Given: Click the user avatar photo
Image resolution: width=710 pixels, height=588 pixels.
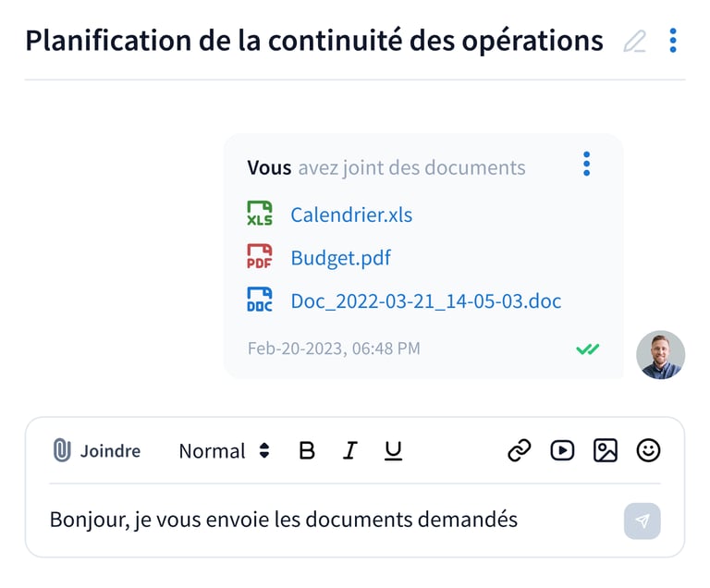Looking at the screenshot, I should point(661,355).
